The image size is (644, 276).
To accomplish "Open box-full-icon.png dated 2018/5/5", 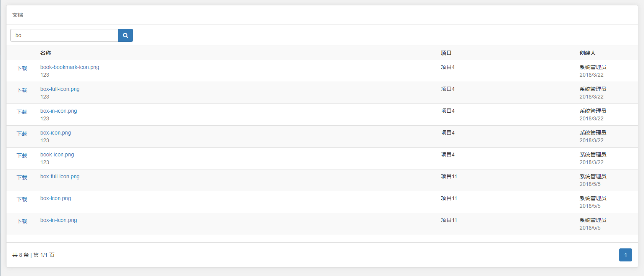I will [60, 176].
